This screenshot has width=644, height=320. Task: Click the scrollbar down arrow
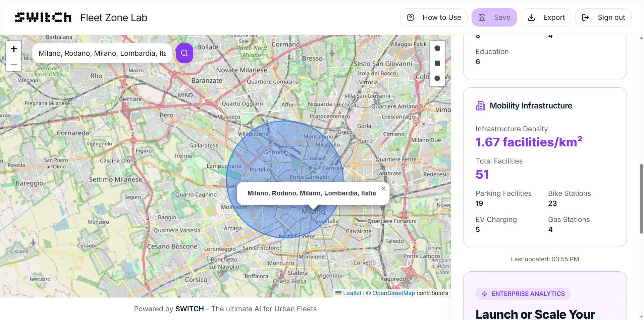click(x=641, y=317)
